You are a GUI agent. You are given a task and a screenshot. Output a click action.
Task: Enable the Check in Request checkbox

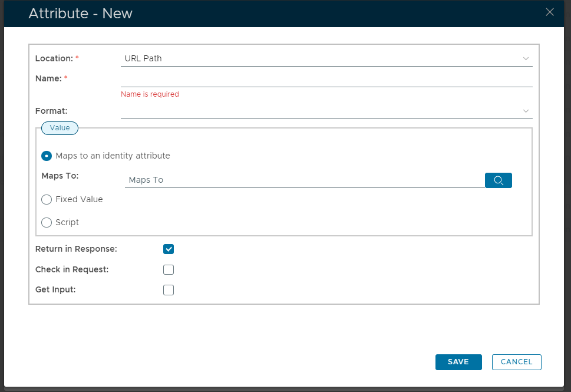tap(169, 270)
